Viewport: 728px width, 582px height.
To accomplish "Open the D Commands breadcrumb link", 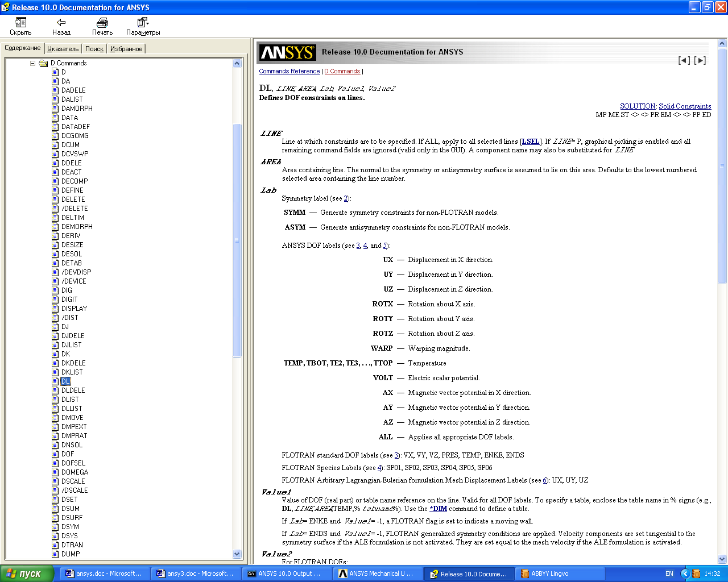I will (x=342, y=72).
